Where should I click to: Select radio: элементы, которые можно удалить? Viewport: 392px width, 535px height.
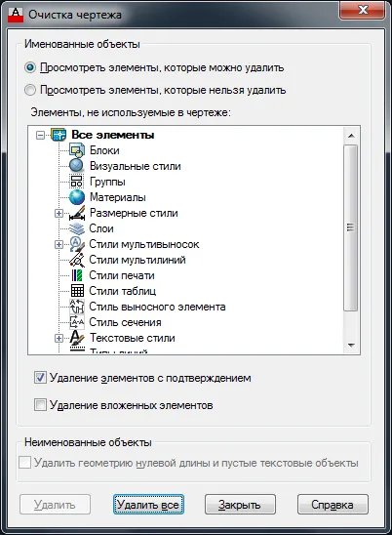pos(30,67)
